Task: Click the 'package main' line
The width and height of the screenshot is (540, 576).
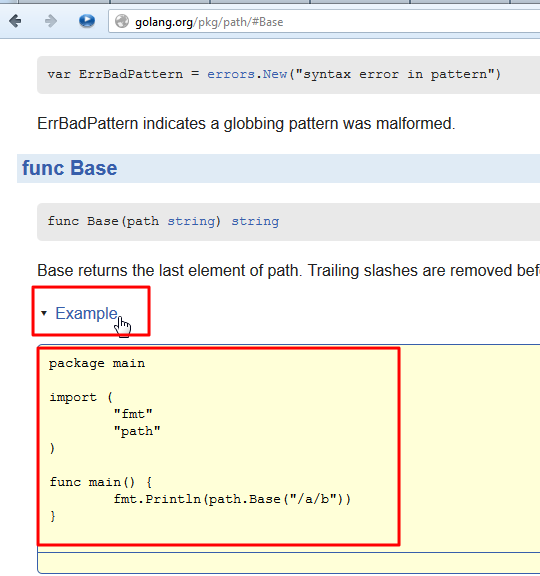Action: click(97, 363)
